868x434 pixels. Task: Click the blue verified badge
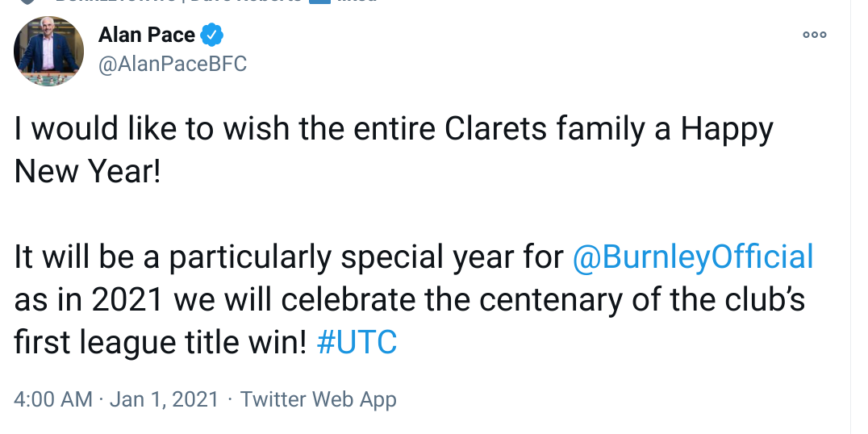212,35
